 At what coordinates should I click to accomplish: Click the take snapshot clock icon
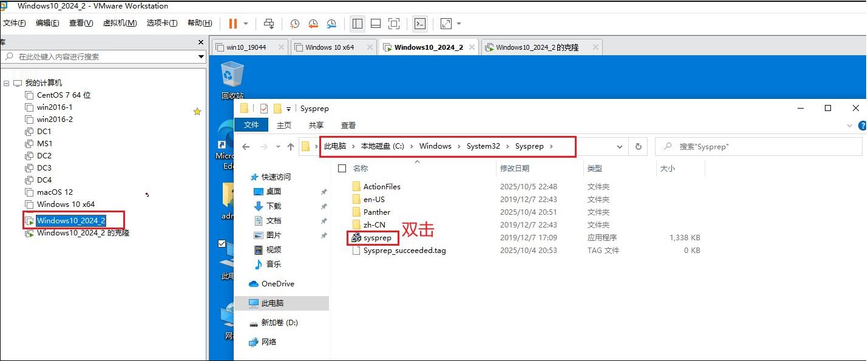click(x=294, y=24)
